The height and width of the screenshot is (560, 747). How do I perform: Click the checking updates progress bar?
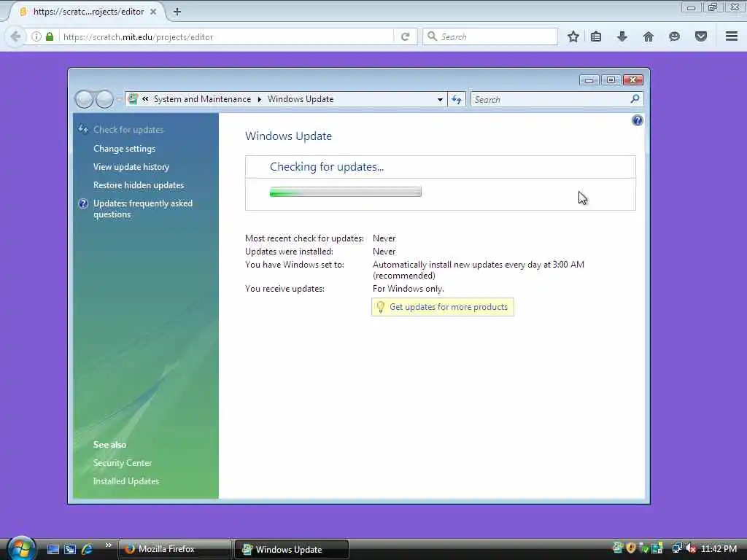click(x=345, y=192)
